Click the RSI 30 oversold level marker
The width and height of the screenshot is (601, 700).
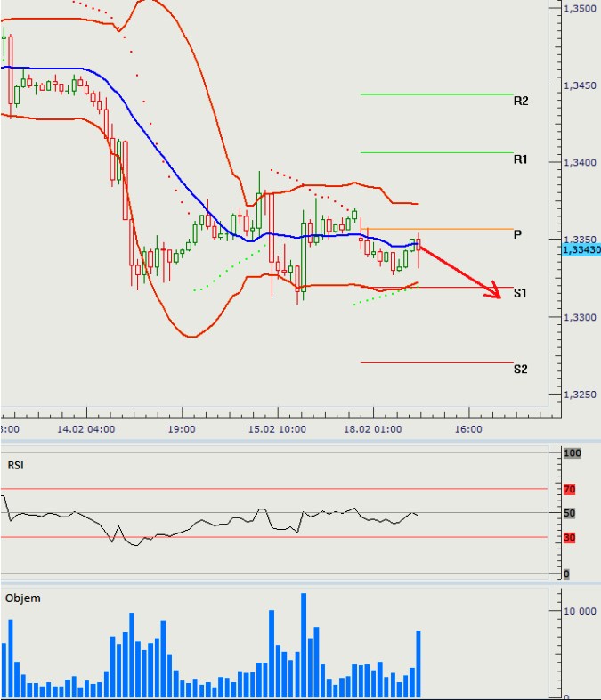(569, 538)
